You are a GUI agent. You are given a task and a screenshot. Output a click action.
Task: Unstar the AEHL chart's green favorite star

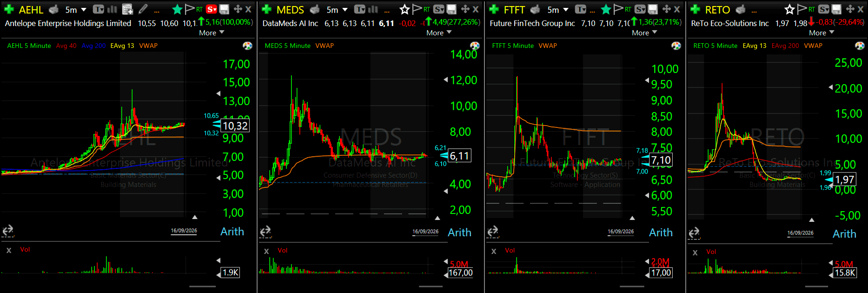(177, 9)
